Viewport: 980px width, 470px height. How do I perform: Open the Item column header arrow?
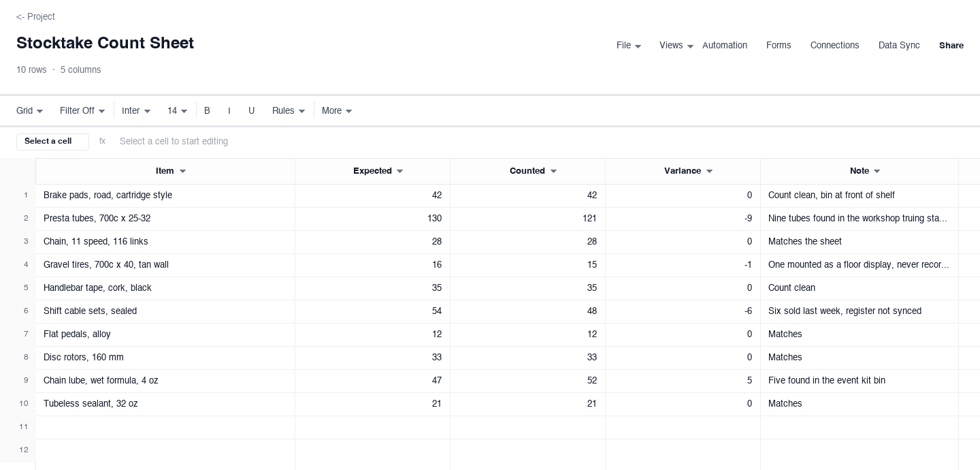(x=182, y=172)
